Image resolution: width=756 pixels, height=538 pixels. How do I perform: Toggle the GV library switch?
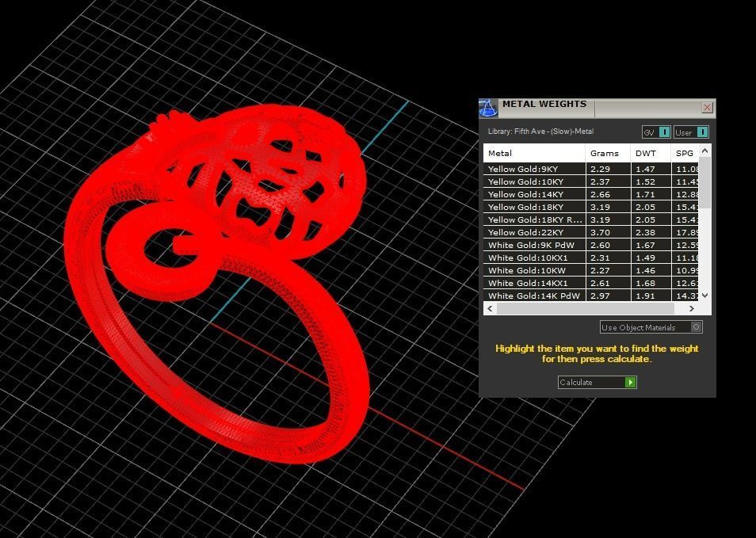click(656, 132)
